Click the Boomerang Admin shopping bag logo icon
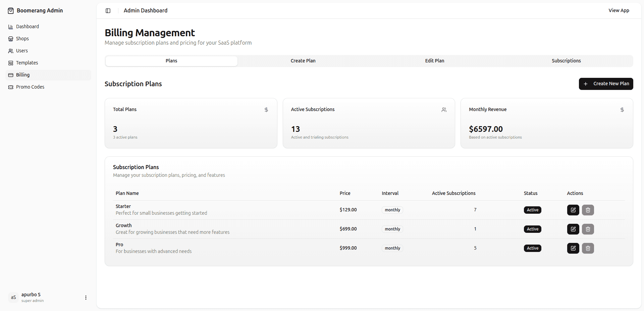 [11, 11]
